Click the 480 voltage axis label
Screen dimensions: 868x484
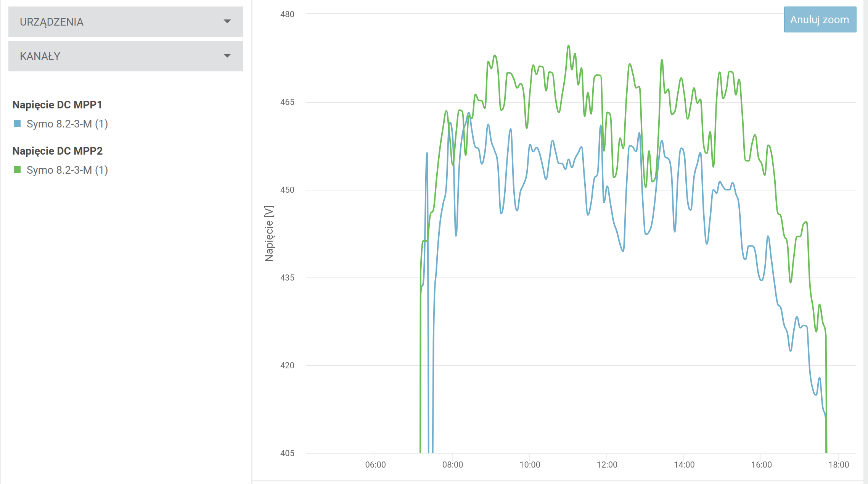pyautogui.click(x=287, y=15)
